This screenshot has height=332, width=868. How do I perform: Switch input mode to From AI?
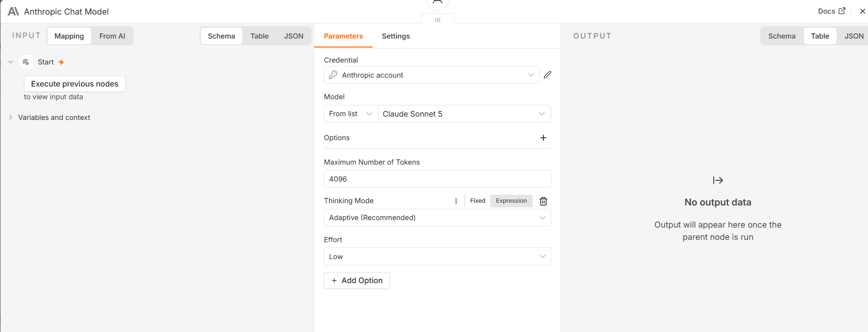point(112,36)
